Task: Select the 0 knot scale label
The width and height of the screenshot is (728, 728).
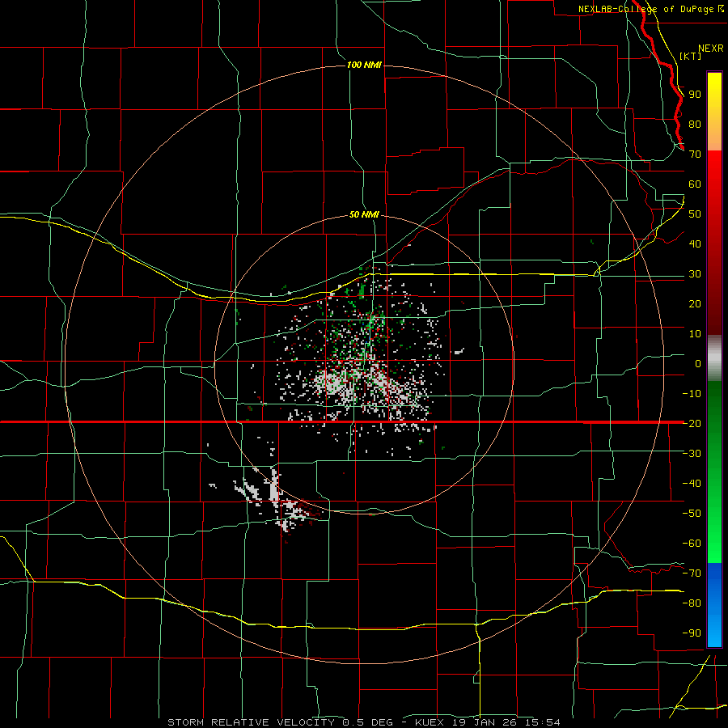Action: (698, 364)
